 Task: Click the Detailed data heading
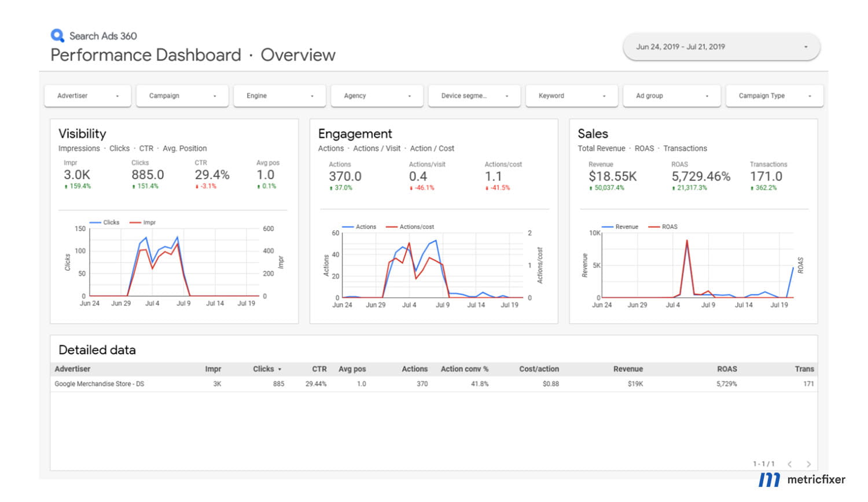click(97, 350)
